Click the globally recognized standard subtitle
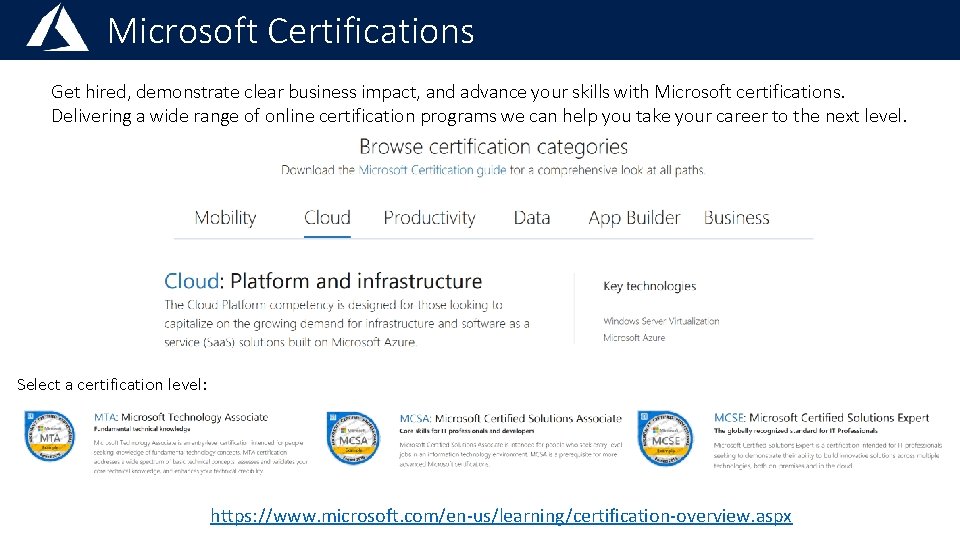 point(795,430)
